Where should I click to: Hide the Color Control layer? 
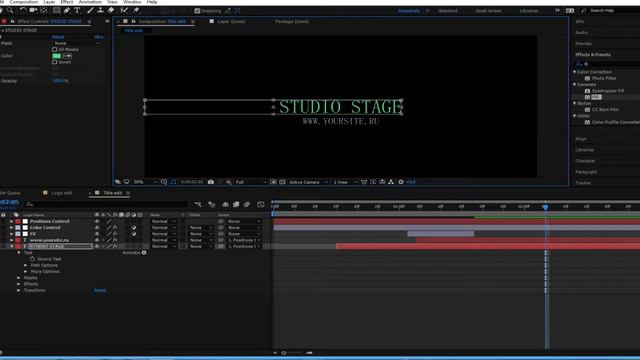pos(97,227)
